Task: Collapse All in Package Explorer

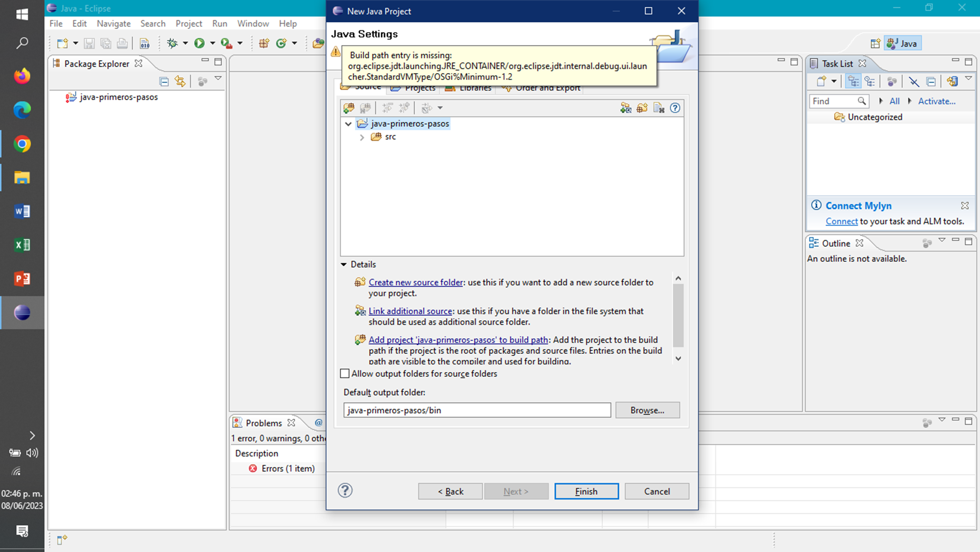Action: click(x=164, y=81)
